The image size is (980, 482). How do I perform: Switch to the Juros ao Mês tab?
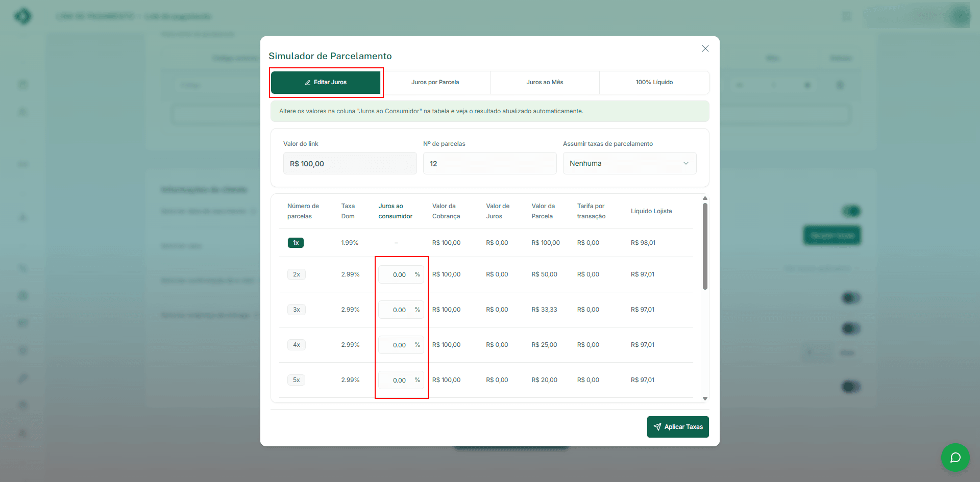[x=545, y=83]
